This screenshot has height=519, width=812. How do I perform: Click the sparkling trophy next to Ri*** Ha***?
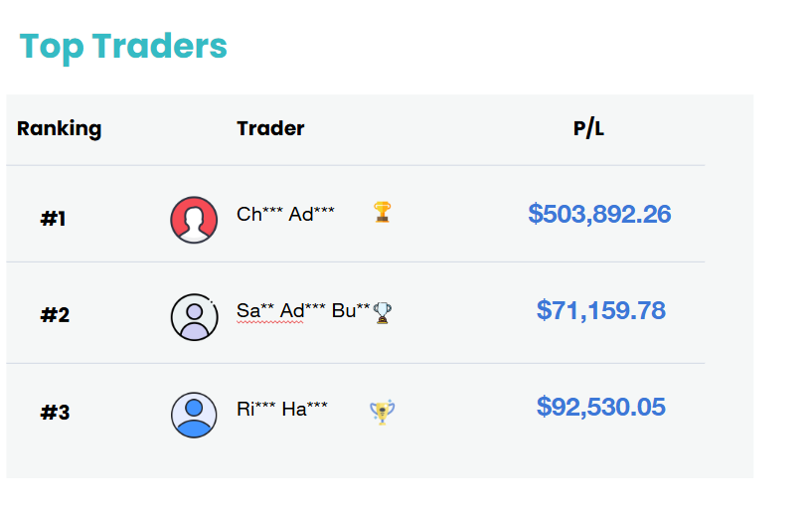coord(383,413)
